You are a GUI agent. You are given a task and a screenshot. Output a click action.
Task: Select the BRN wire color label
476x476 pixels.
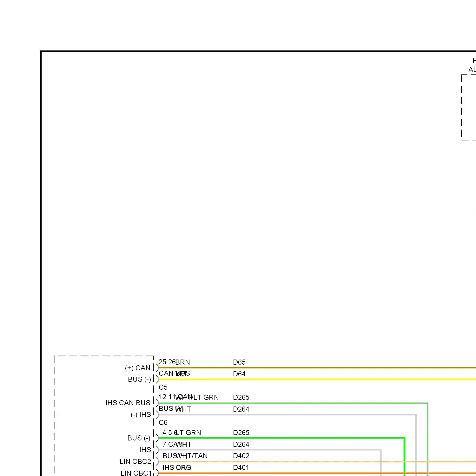point(182,362)
